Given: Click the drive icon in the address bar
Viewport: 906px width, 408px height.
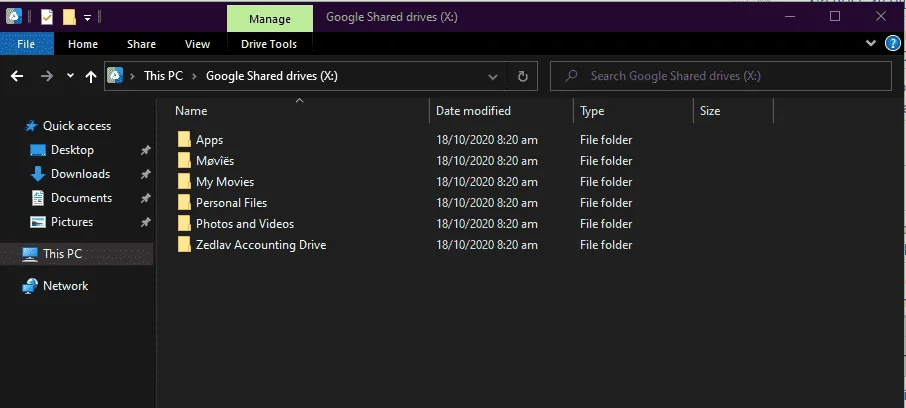Looking at the screenshot, I should [115, 76].
